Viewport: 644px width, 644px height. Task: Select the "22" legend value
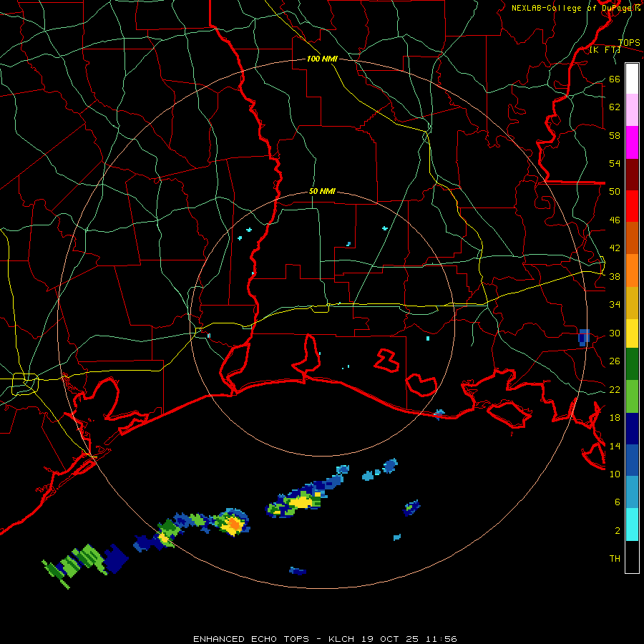click(615, 389)
